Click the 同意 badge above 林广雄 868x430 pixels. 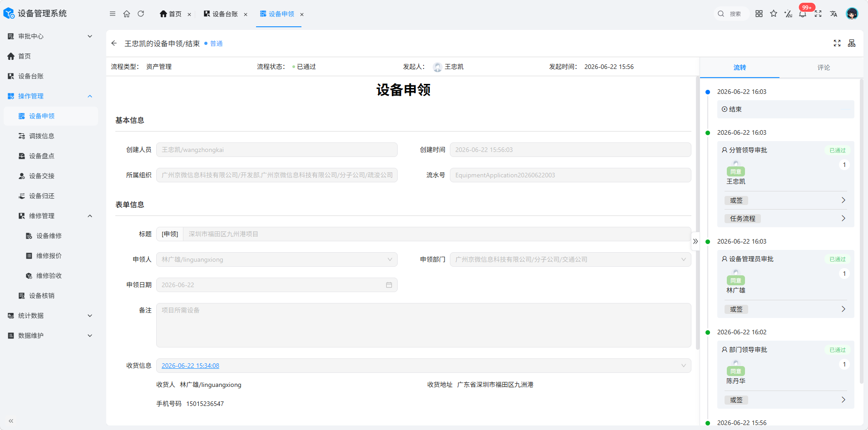[x=736, y=281]
